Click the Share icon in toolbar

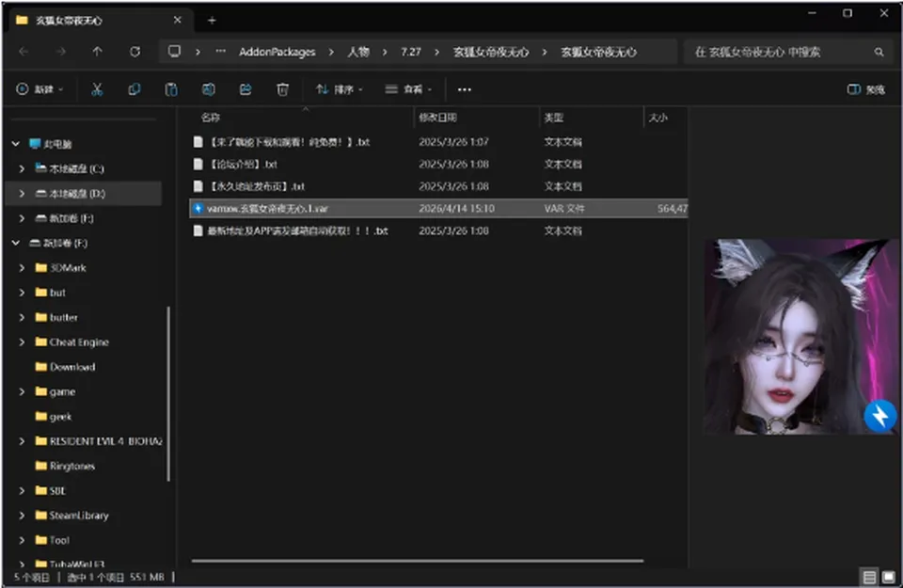coord(246,89)
